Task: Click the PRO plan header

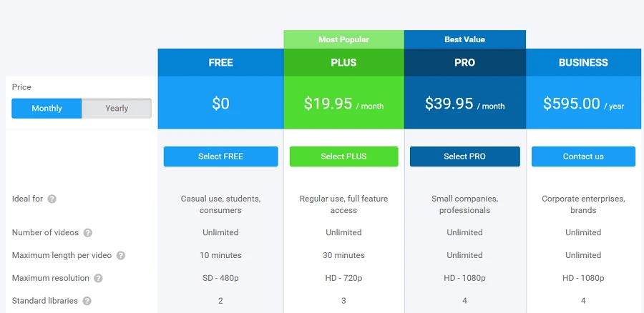Action: click(x=465, y=62)
